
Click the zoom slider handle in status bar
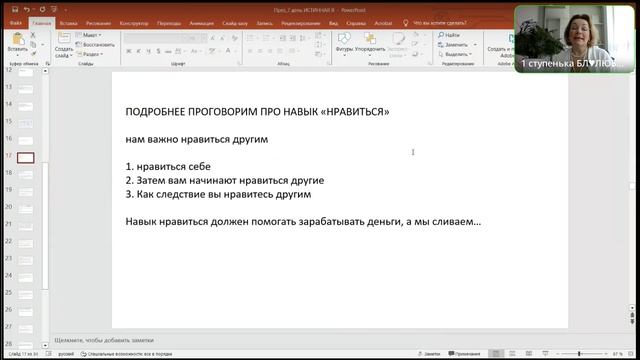point(579,354)
